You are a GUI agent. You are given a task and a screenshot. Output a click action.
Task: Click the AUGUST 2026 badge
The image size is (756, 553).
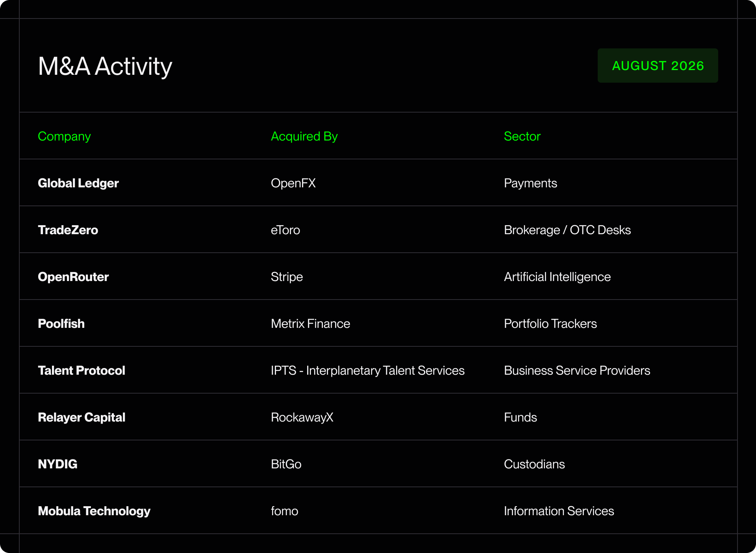tap(658, 66)
